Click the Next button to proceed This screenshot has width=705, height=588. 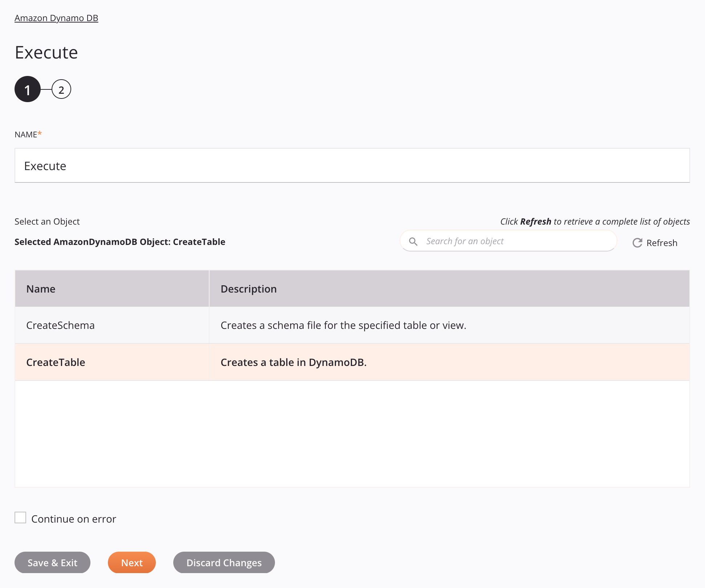pos(132,562)
